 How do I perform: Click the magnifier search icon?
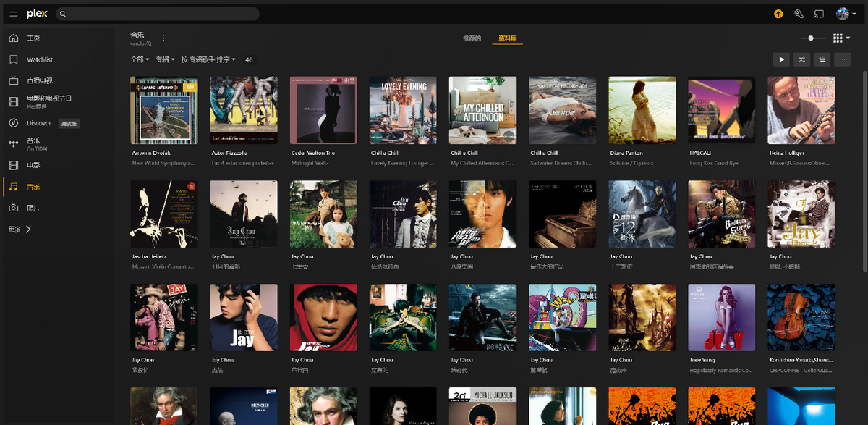(63, 14)
